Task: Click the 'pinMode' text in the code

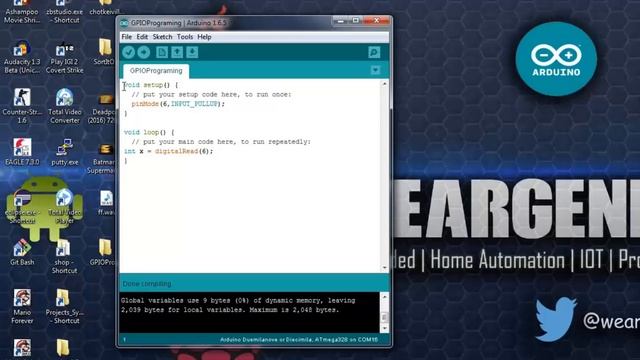Action: 145,104
